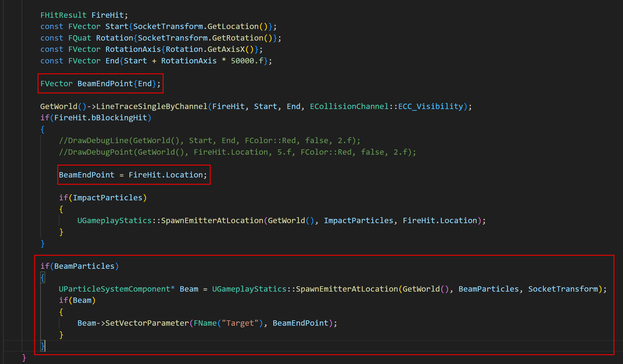Click the FQuat type keyword
Screen dimensions: 623x364
point(80,38)
